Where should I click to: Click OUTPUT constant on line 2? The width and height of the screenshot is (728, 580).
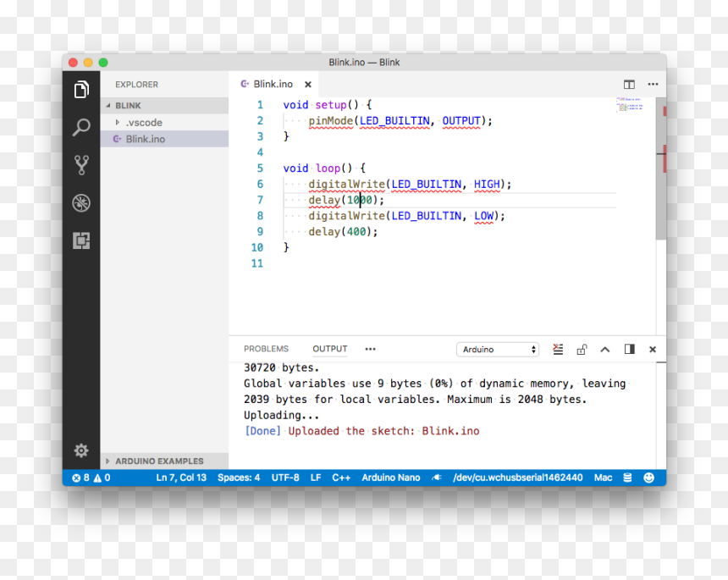(461, 121)
